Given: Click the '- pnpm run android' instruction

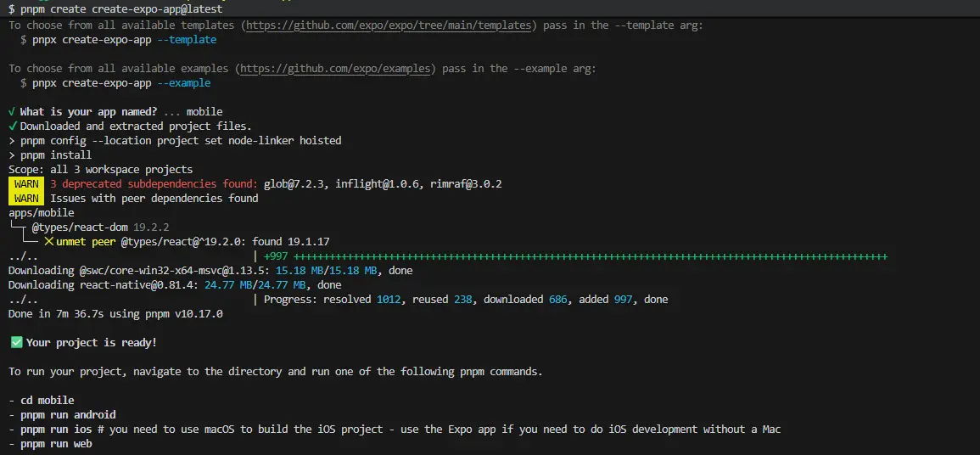Looking at the screenshot, I should (62, 414).
